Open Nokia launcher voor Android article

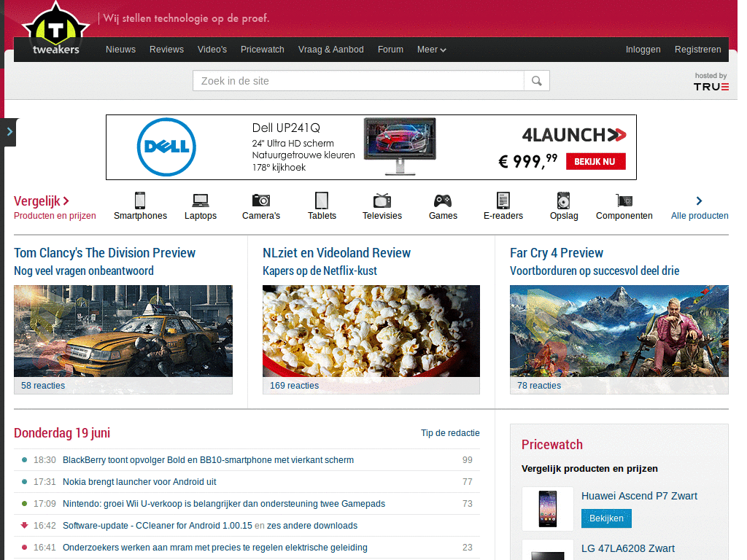139,482
